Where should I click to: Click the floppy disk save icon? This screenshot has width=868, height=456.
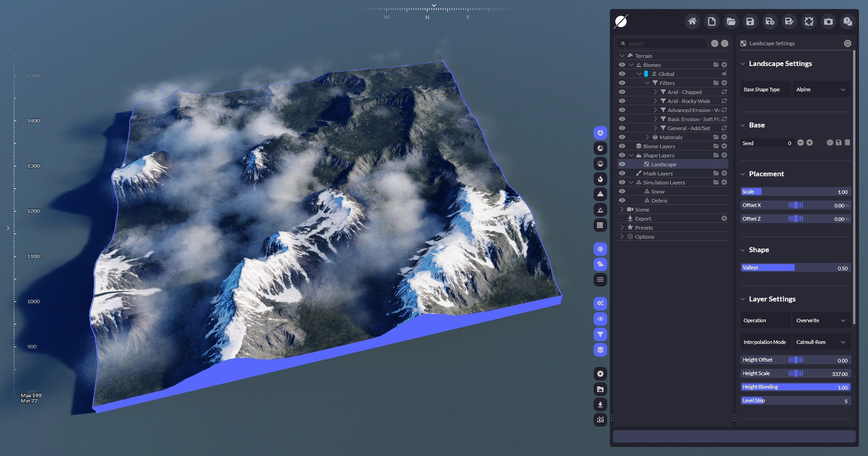coord(750,21)
